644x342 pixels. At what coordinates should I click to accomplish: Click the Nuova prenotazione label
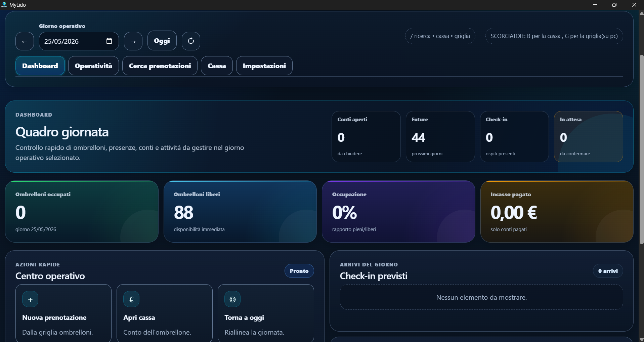pos(54,318)
